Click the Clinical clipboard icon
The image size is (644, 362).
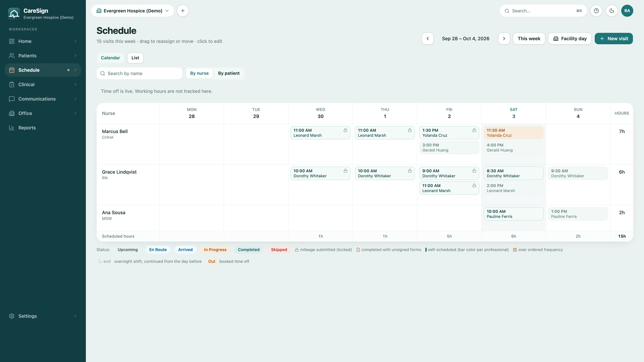tap(12, 84)
